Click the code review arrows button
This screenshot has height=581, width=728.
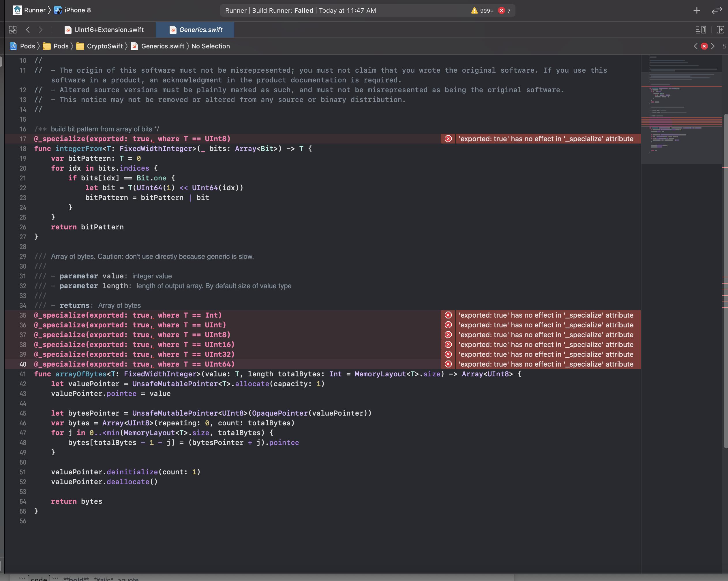[716, 10]
